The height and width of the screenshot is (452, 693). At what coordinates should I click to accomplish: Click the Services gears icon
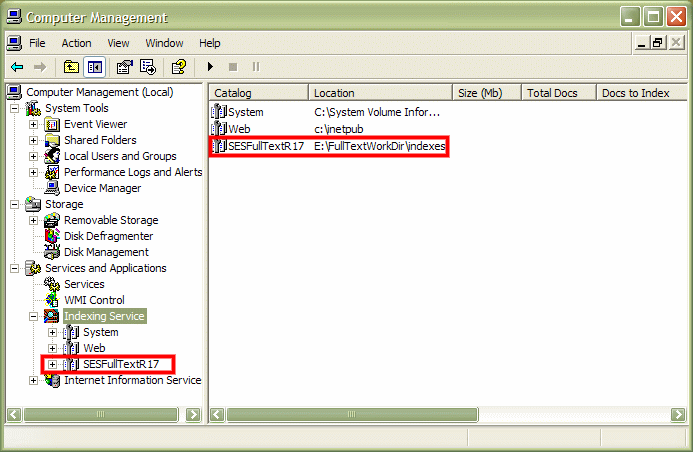pos(52,284)
